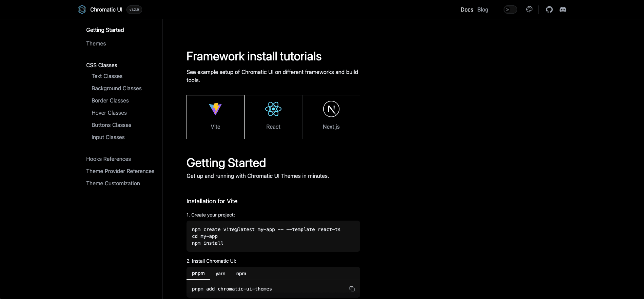
Task: Go to Buttons Classes page
Action: tap(111, 125)
